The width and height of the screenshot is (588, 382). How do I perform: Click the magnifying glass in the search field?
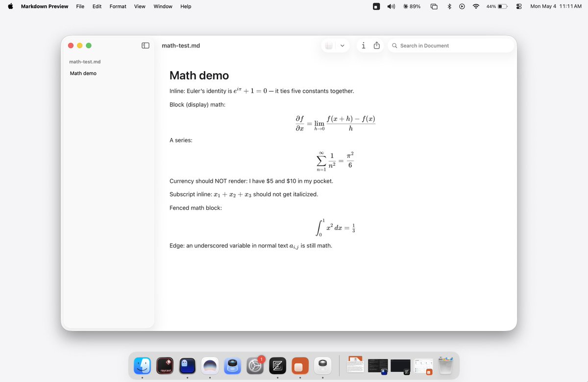click(x=394, y=46)
